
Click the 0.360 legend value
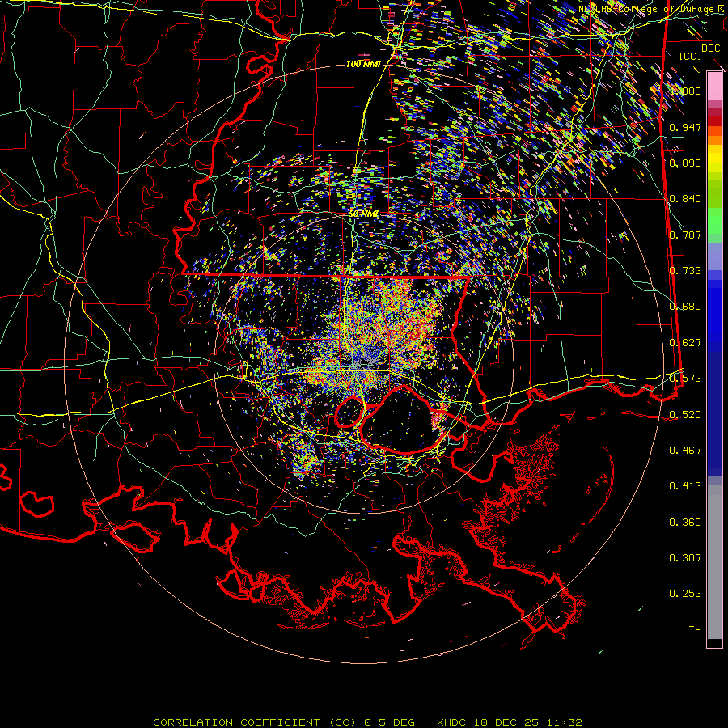click(x=685, y=523)
